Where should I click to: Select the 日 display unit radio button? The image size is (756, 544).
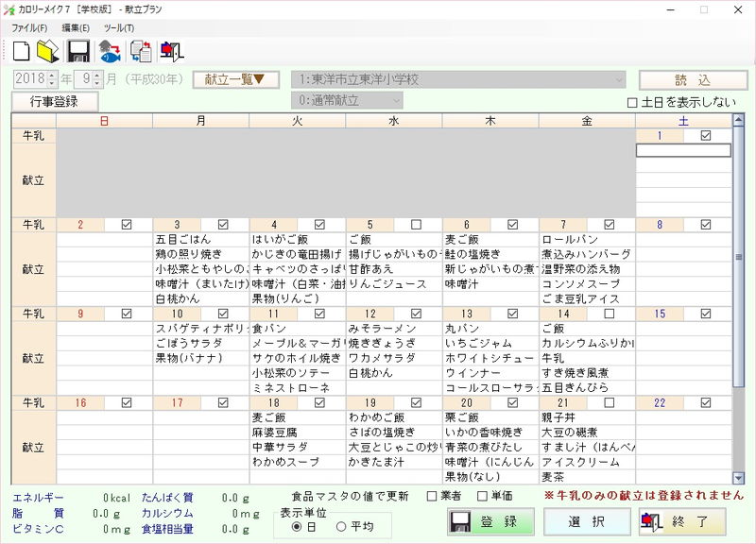click(297, 527)
